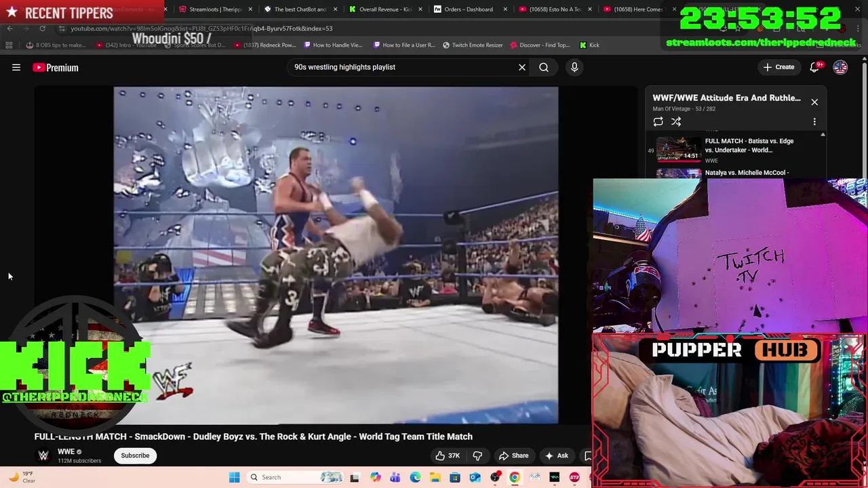Open Task View on taskbar

tap(355, 477)
